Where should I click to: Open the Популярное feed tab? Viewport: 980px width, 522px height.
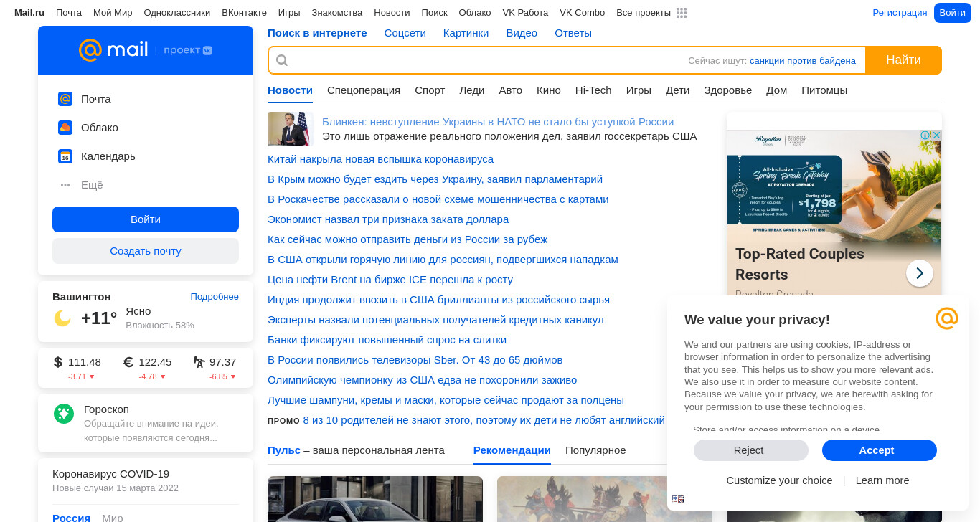[595, 450]
